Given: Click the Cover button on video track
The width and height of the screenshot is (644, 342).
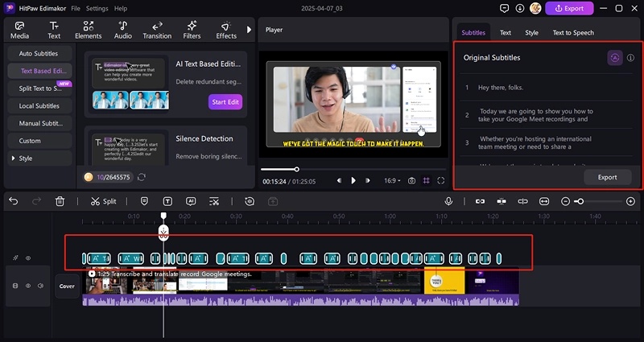Looking at the screenshot, I should (67, 286).
